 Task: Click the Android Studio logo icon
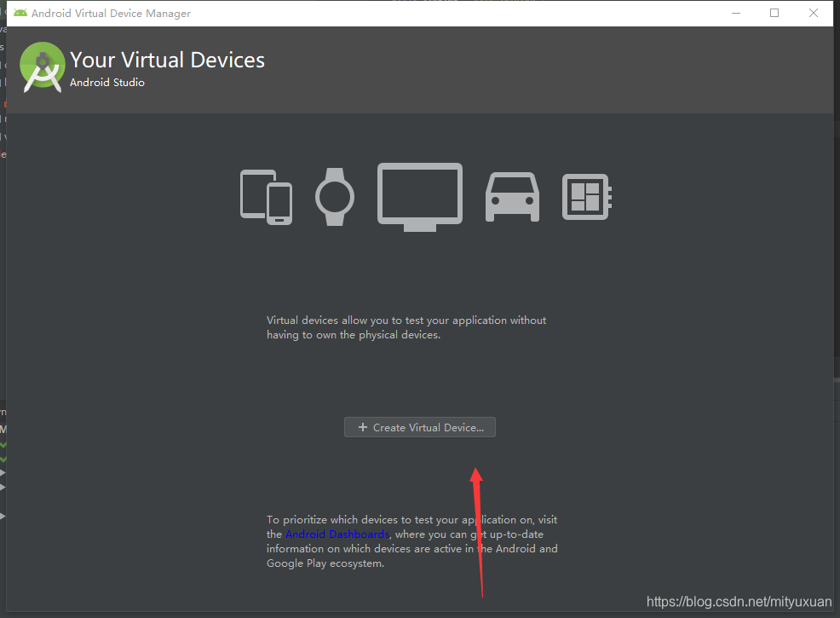[x=43, y=67]
